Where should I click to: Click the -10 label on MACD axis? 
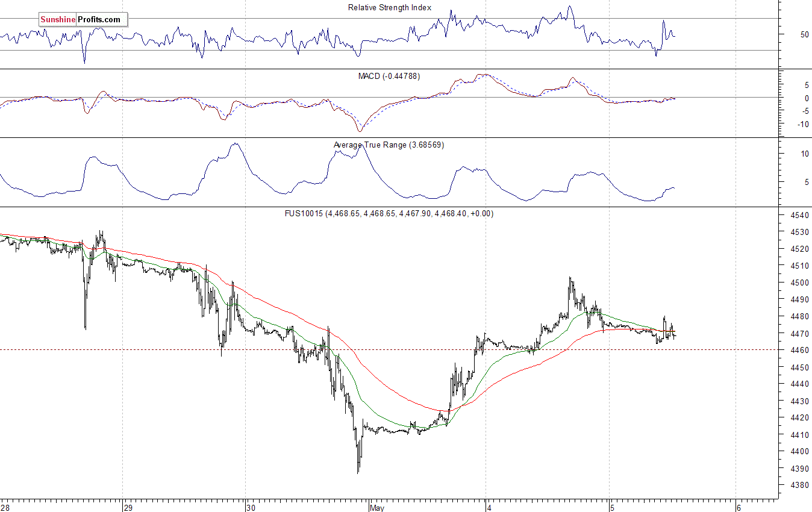pos(803,124)
